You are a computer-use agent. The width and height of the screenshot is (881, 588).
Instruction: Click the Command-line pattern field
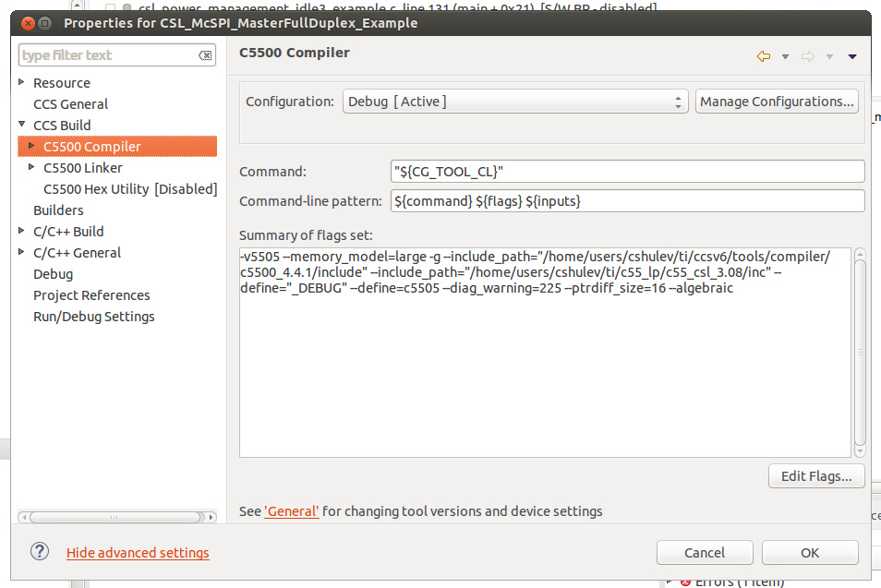coord(627,201)
